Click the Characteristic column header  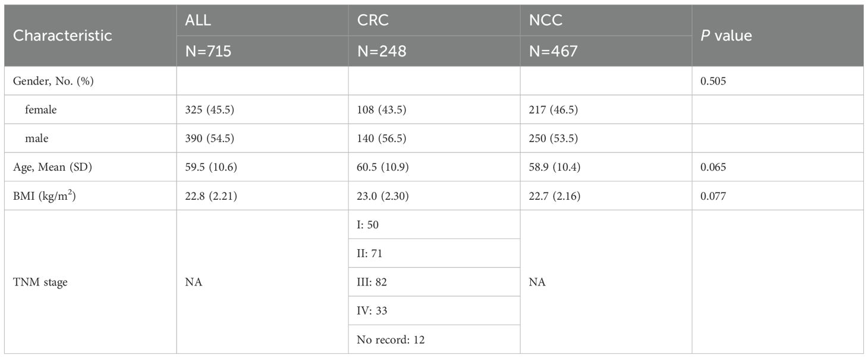(x=62, y=35)
